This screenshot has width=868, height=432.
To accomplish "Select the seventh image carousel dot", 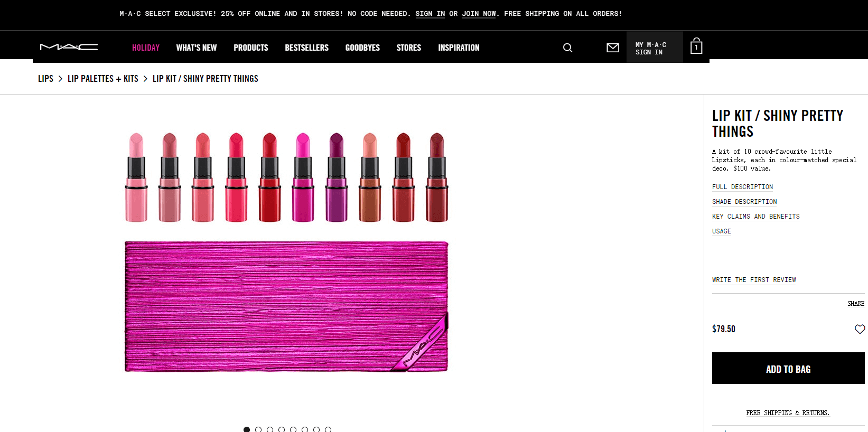I will coord(316,429).
